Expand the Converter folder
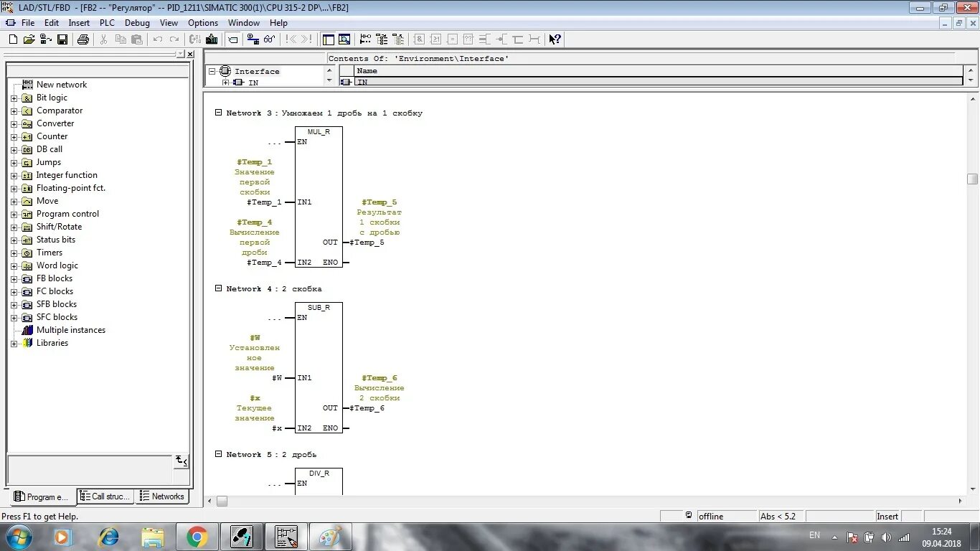 coord(14,124)
